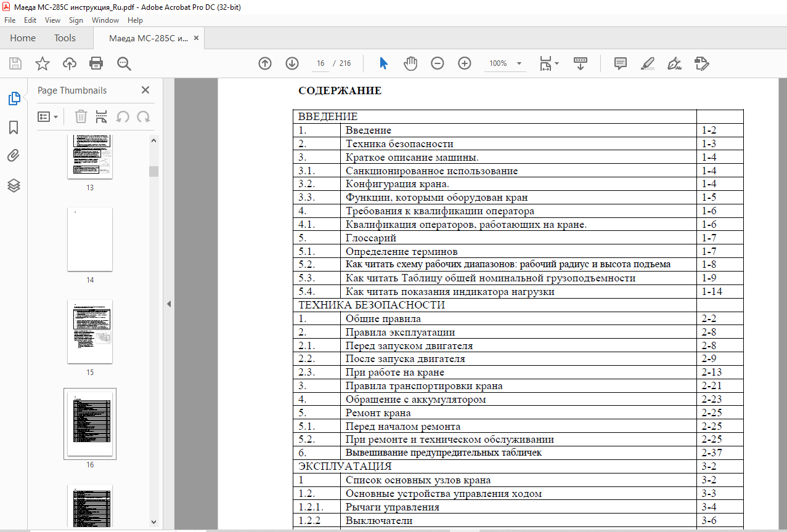Image resolution: width=787 pixels, height=532 pixels.
Task: Print the document
Action: click(x=96, y=63)
